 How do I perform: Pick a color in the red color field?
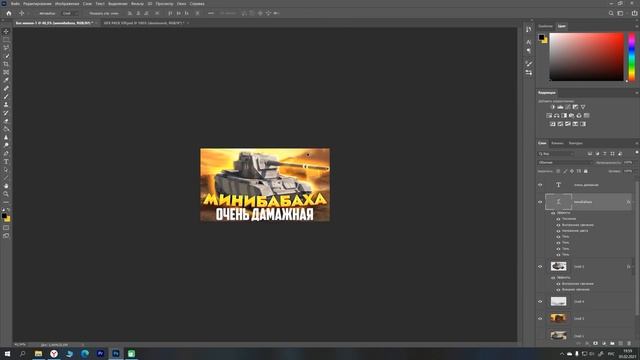pyautogui.click(x=587, y=57)
